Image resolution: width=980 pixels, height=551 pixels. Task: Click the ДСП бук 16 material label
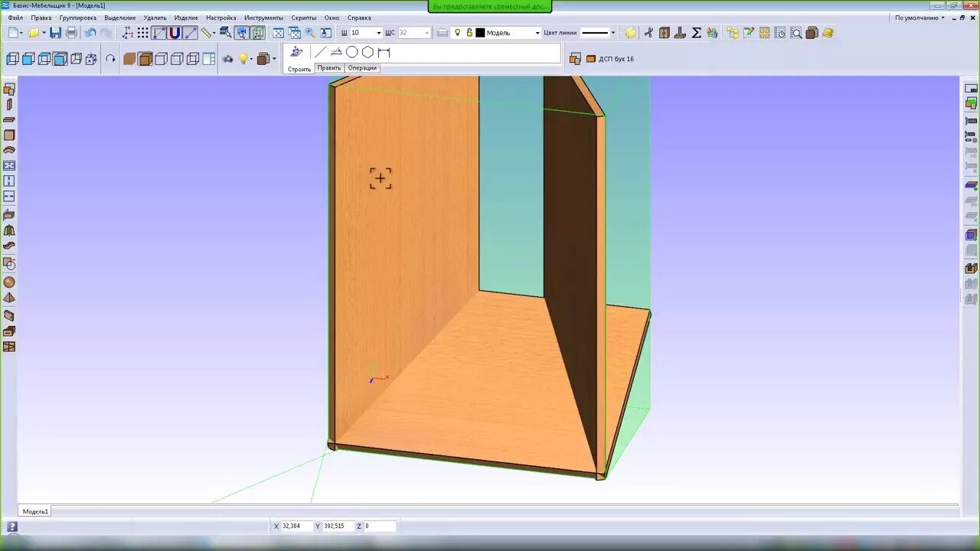pyautogui.click(x=616, y=59)
